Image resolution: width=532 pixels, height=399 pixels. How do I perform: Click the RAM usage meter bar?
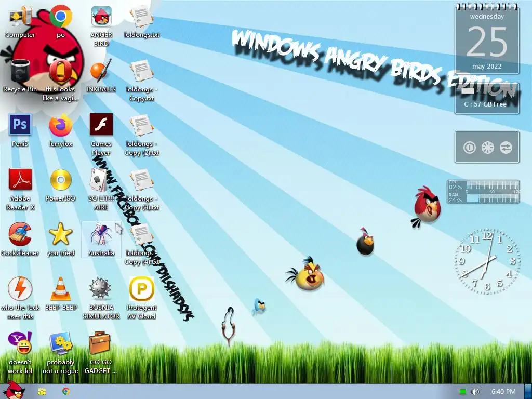pyautogui.click(x=493, y=198)
